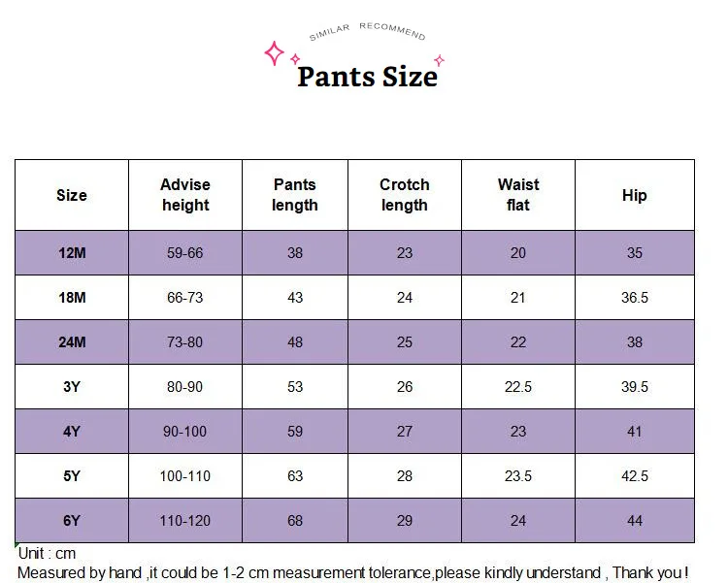
Task: Click the Unit : cm note
Action: [47, 553]
